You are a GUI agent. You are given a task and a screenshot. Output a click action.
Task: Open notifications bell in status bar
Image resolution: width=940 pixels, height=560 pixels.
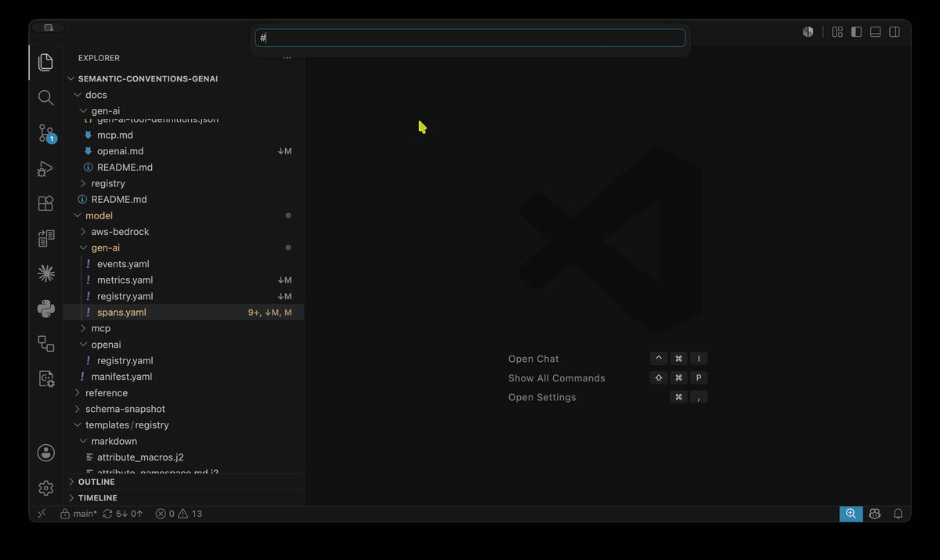pos(898,514)
